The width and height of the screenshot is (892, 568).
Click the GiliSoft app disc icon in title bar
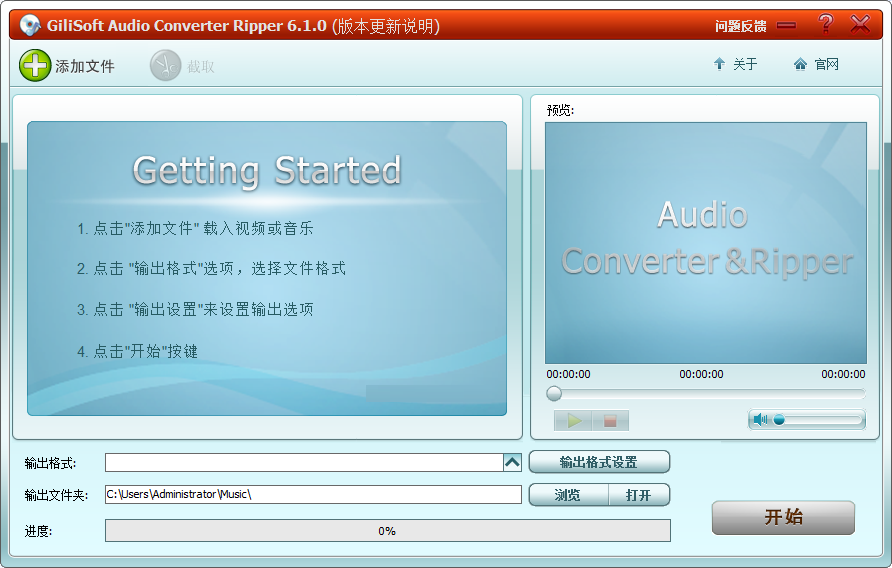(30, 25)
